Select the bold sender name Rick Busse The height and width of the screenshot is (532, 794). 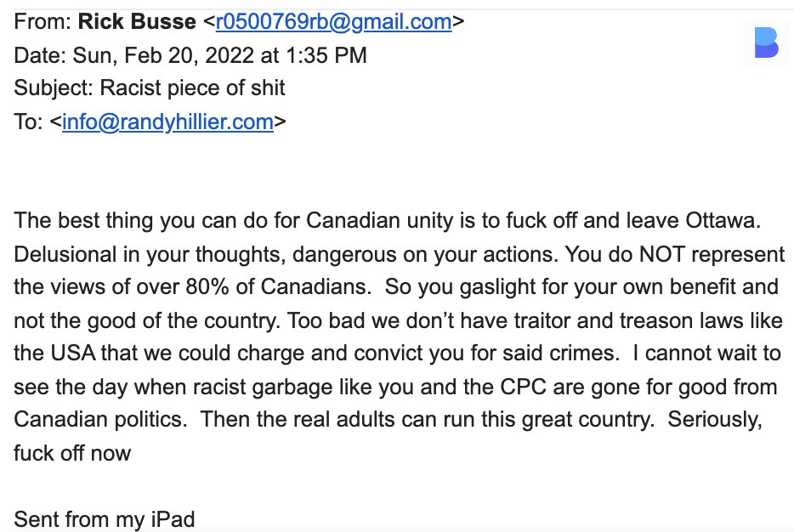137,22
